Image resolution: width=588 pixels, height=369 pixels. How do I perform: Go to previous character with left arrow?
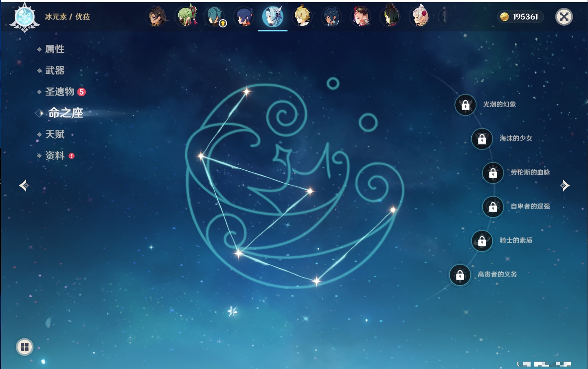coord(24,186)
